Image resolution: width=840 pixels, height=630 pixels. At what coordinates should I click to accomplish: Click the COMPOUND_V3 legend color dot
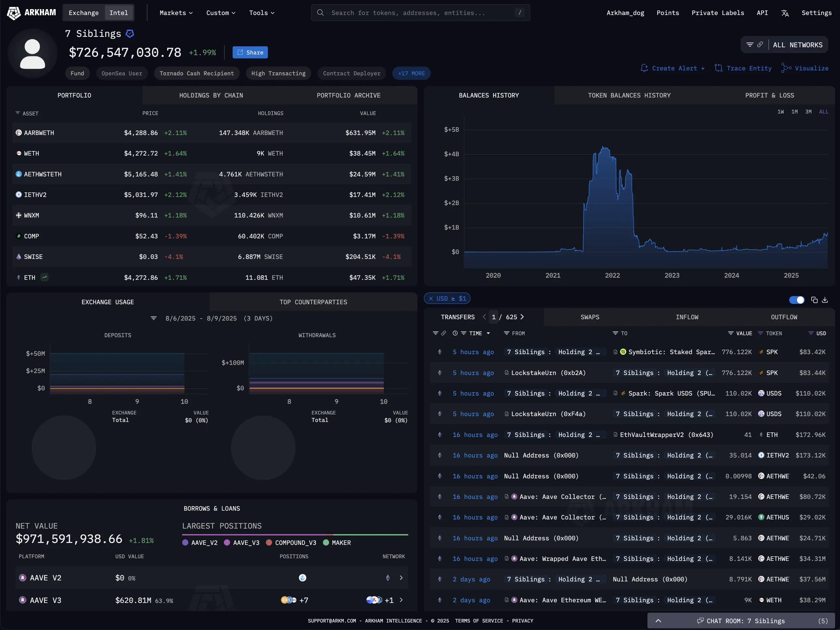[x=269, y=543]
